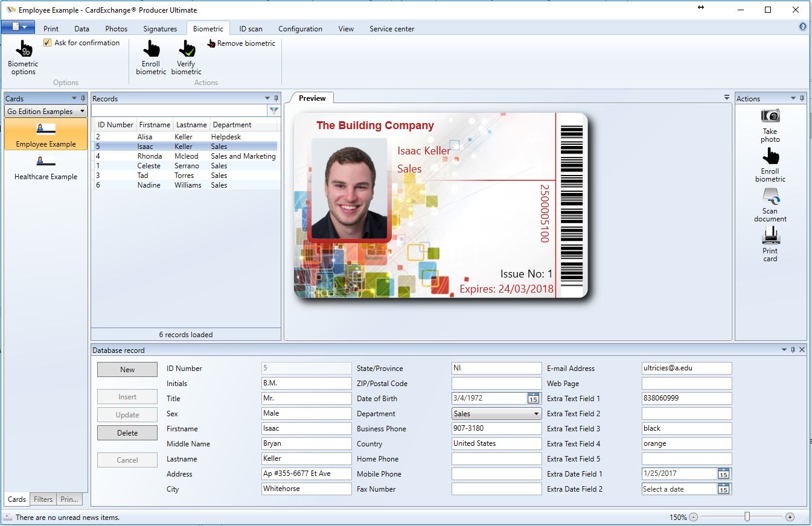Screen dimensions: 812x526
Task: Open the Department dropdown in Database record
Action: pos(497,414)
